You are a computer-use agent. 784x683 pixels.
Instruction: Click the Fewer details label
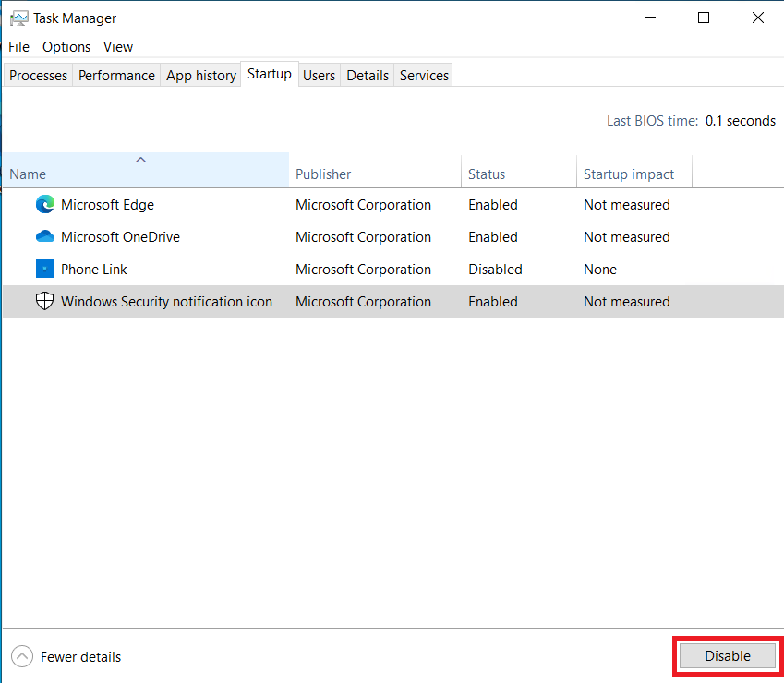click(x=80, y=656)
